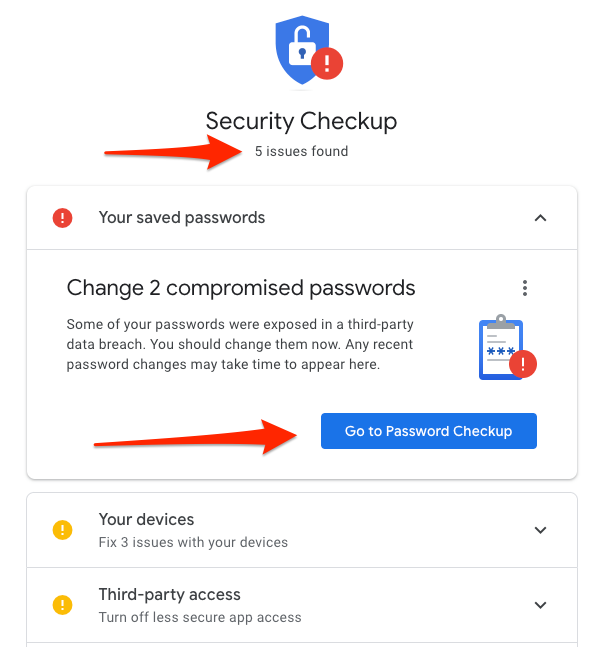Click the 5 issues found text

301,151
